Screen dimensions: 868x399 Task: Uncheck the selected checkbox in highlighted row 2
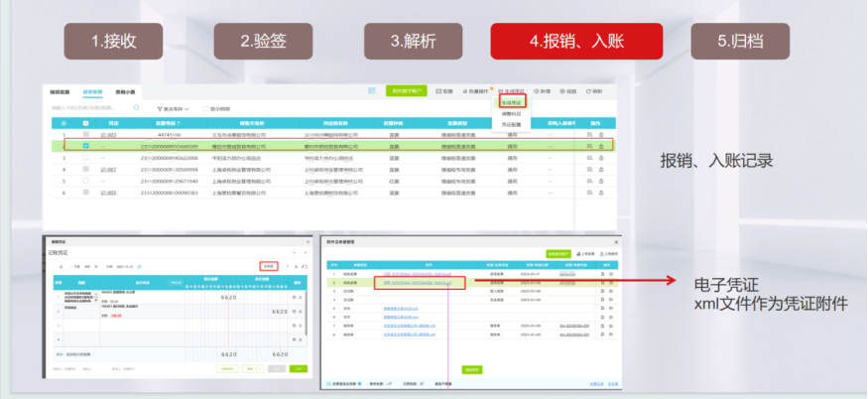click(87, 145)
